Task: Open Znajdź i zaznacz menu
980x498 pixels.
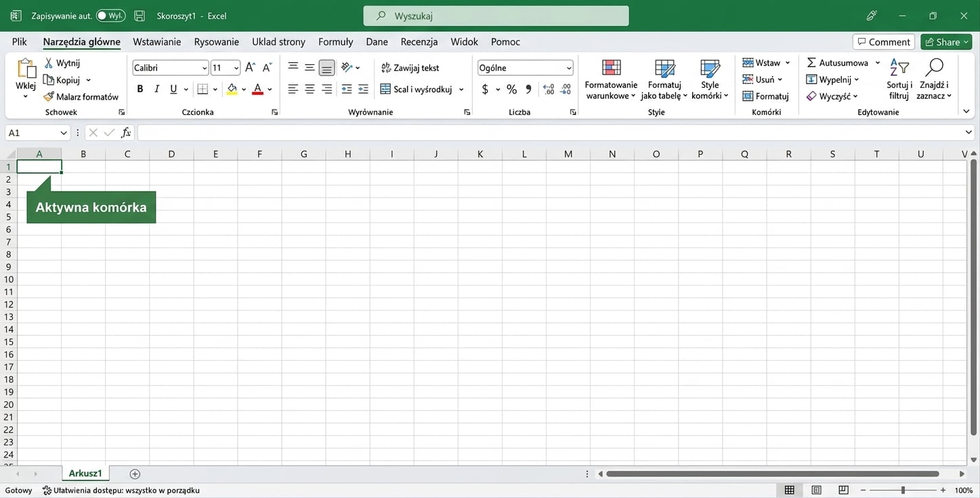Action: pos(934,80)
